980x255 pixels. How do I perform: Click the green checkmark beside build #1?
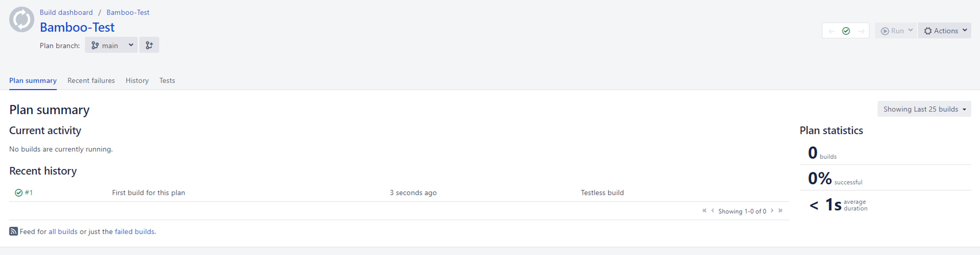click(x=19, y=192)
